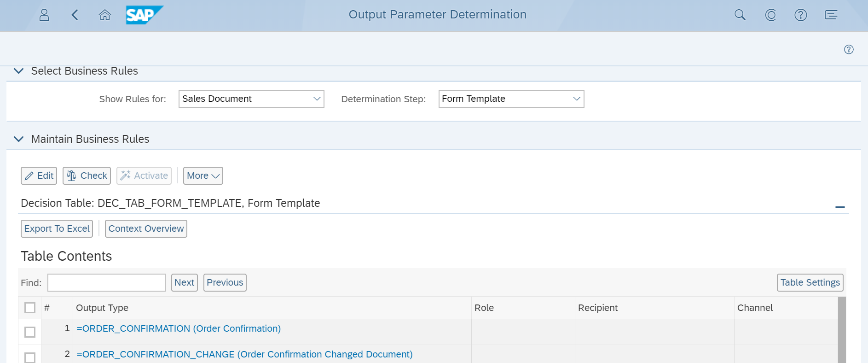Collapse the Select Business Rules section
Screen dimensions: 868x363
[x=19, y=71]
